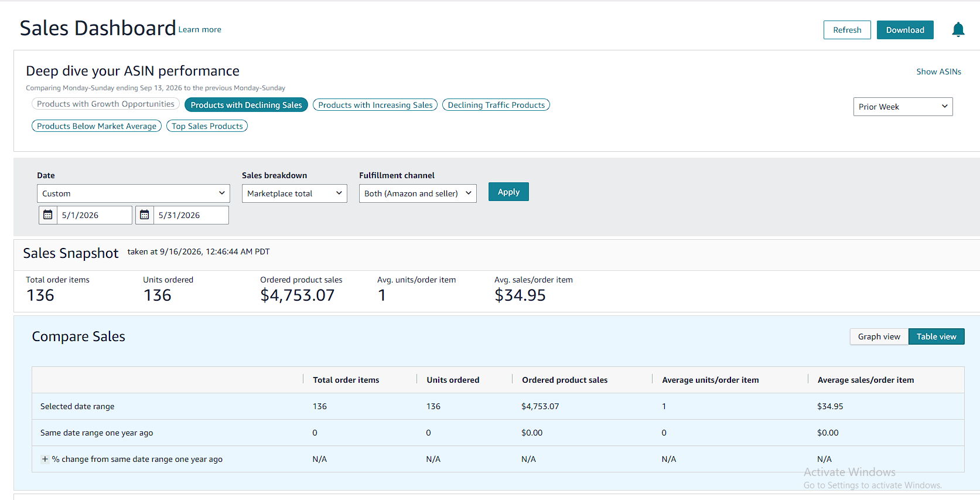The height and width of the screenshot is (500, 980).
Task: Switch to Graph view
Action: coord(879,336)
